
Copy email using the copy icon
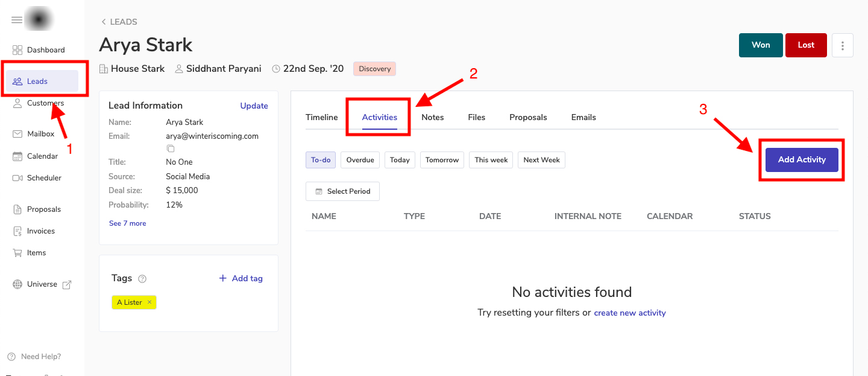point(171,148)
